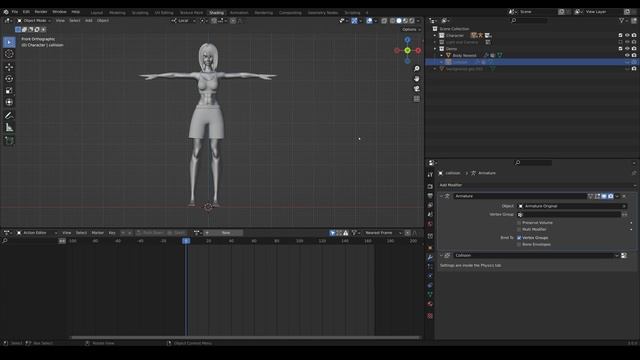Click the green Y axis navigation gizmo

click(407, 51)
